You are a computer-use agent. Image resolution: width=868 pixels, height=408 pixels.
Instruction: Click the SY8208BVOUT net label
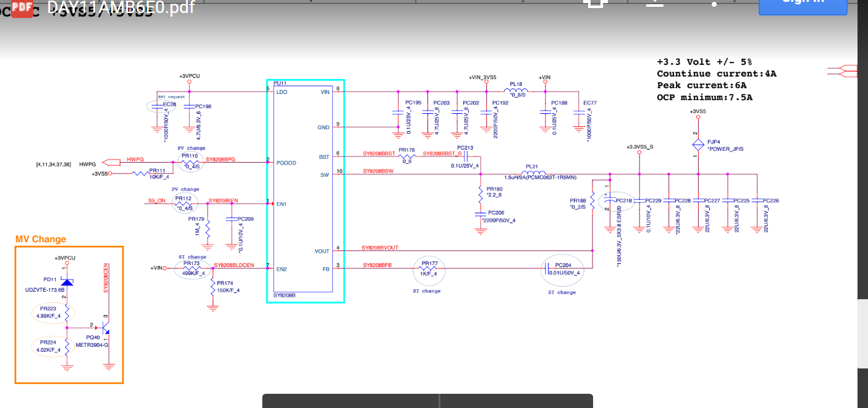(380, 247)
